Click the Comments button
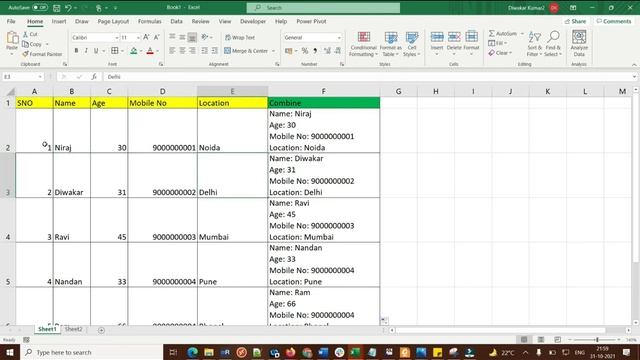This screenshot has height=360, width=640. click(x=613, y=21)
